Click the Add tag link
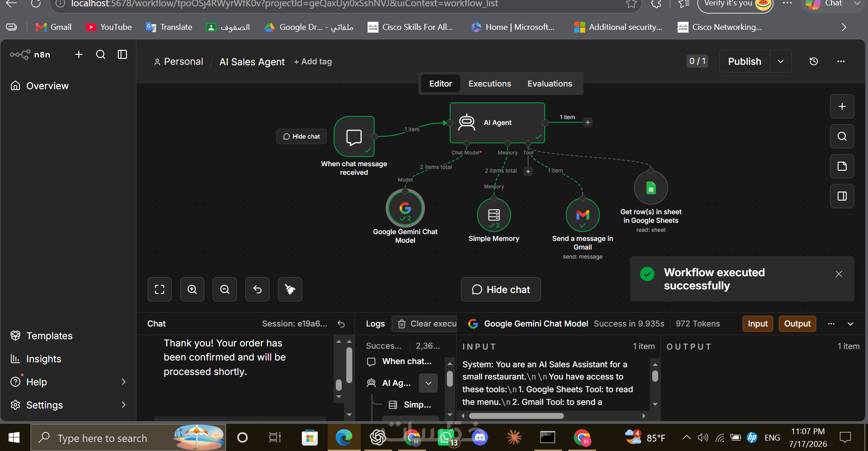Image resolution: width=868 pixels, height=451 pixels. coord(313,62)
